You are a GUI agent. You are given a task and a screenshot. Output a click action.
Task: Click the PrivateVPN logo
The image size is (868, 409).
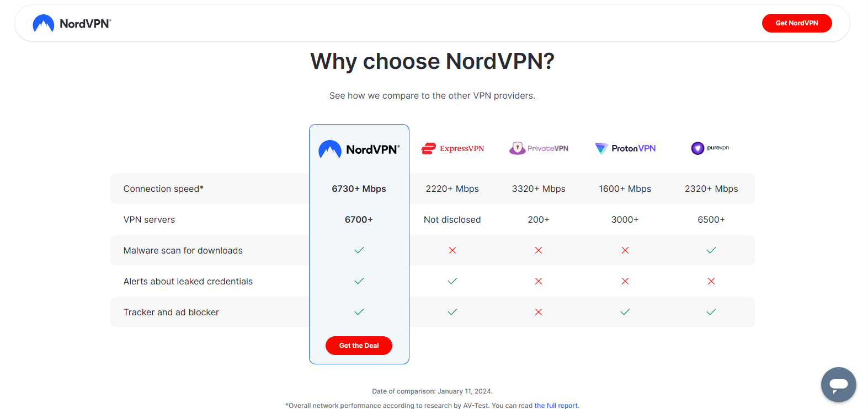click(x=539, y=148)
